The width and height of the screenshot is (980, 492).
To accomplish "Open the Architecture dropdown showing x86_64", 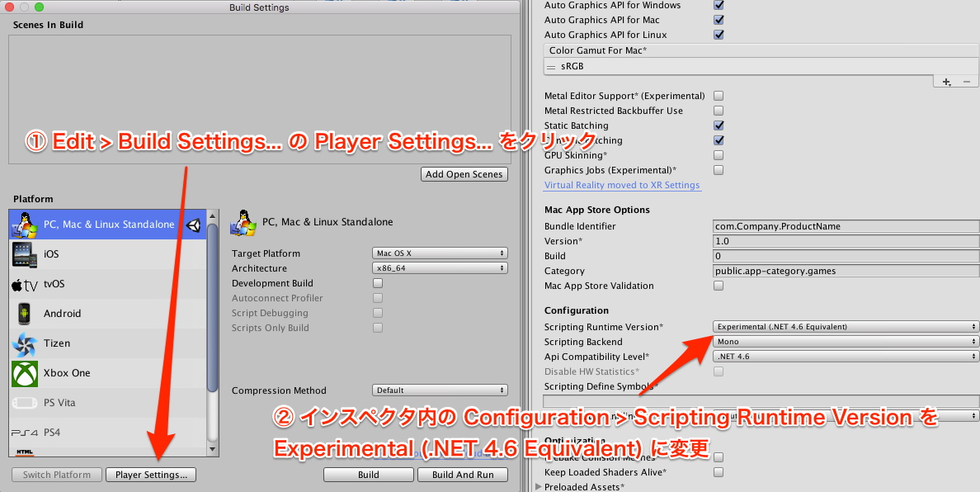I will (x=440, y=267).
